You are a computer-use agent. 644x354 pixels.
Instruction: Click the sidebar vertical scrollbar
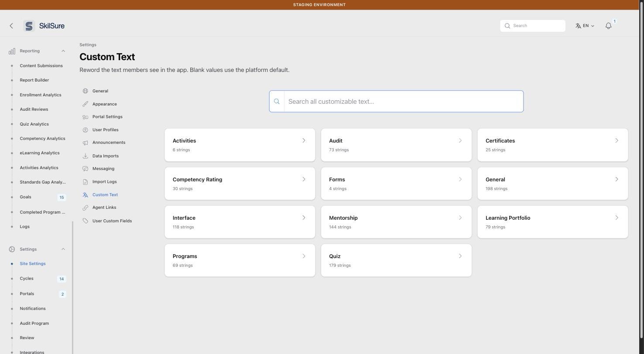click(x=73, y=288)
